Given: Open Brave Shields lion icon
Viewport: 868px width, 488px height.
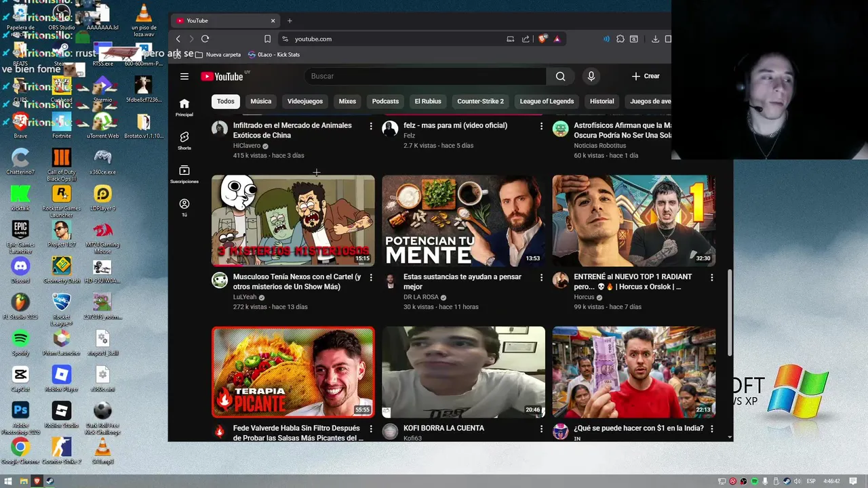Looking at the screenshot, I should click(542, 39).
